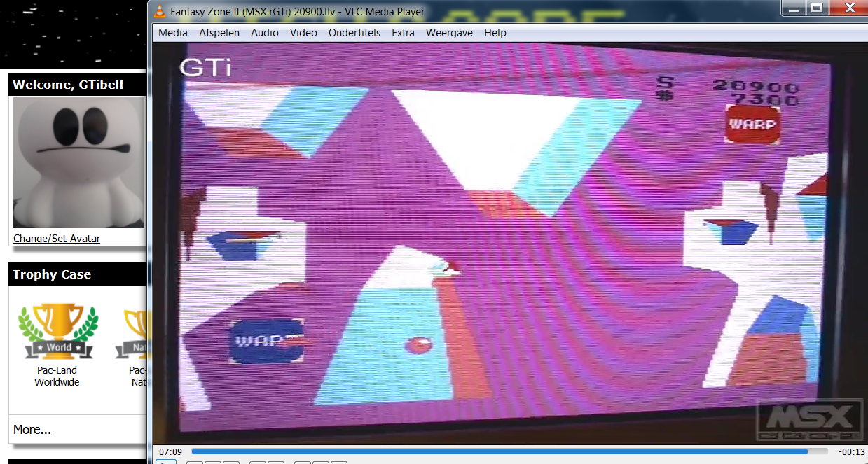Close the VLC Media Player window

point(848,8)
